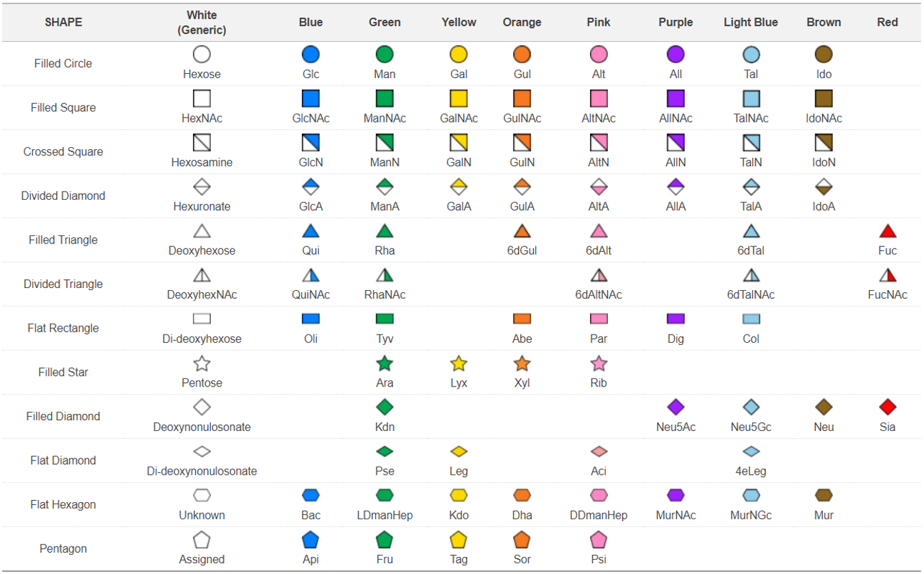
Task: Click the red Fuc triangle symbol
Action: (887, 231)
